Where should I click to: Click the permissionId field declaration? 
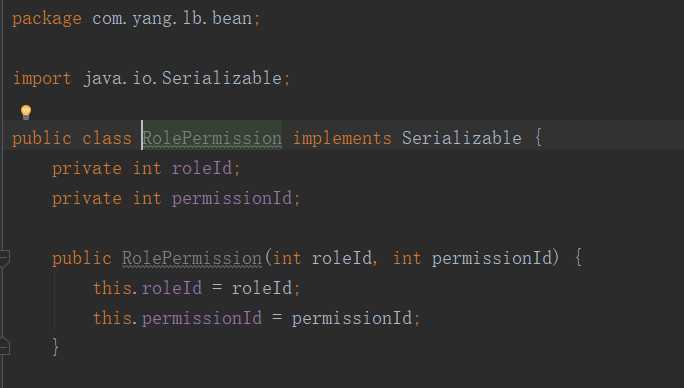(x=232, y=199)
